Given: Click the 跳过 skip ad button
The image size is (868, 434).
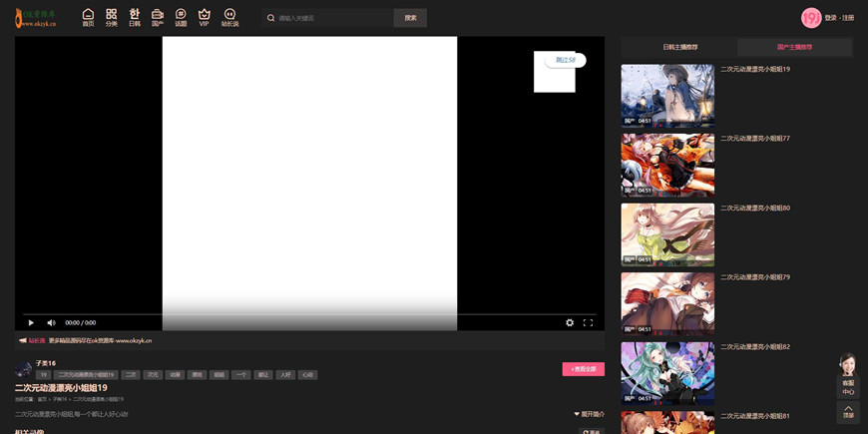Looking at the screenshot, I should (565, 60).
